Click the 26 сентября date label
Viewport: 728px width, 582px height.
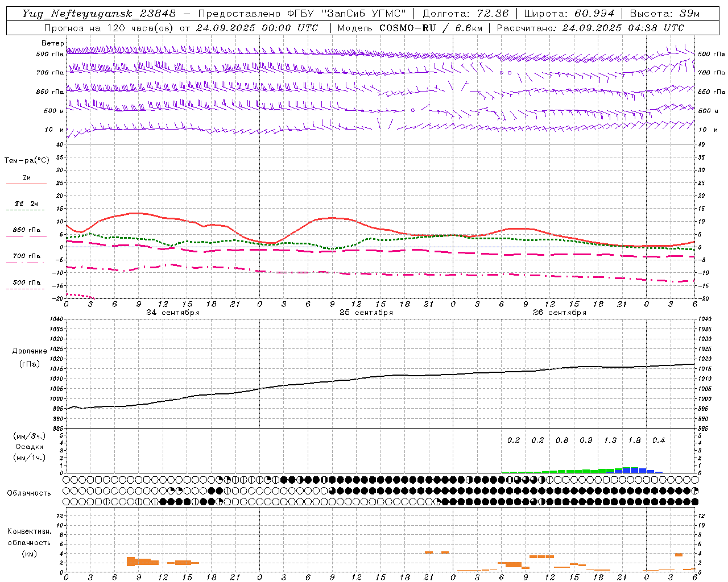[559, 313]
